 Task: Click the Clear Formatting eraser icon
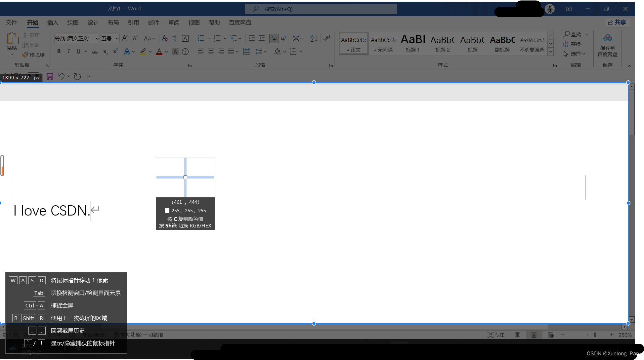[165, 38]
